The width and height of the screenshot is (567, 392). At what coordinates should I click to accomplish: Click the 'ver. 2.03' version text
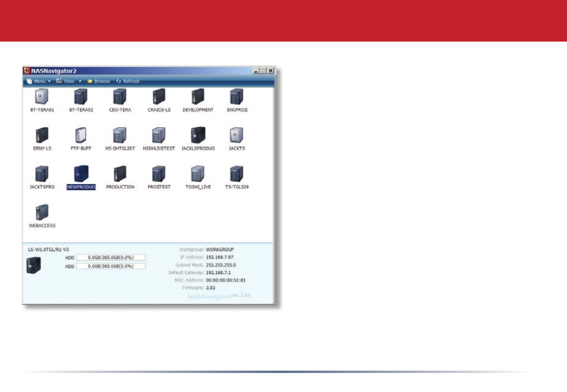tap(240, 295)
